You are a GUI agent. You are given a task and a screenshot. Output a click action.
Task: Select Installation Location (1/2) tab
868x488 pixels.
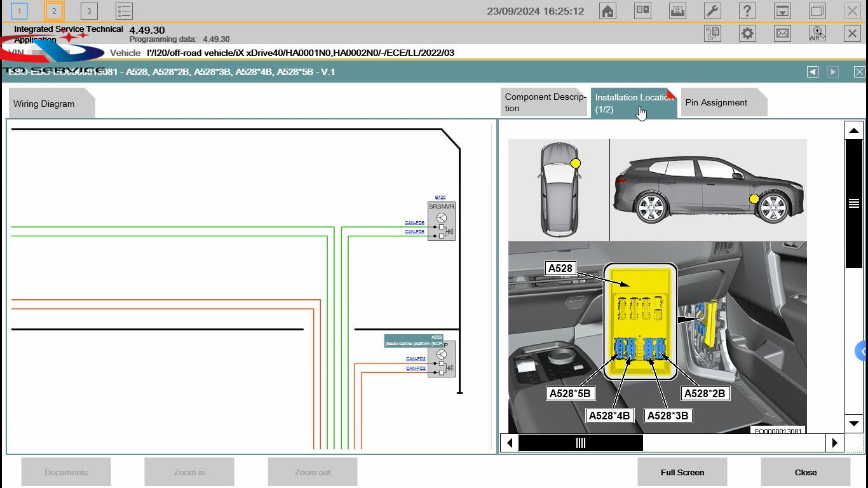634,103
